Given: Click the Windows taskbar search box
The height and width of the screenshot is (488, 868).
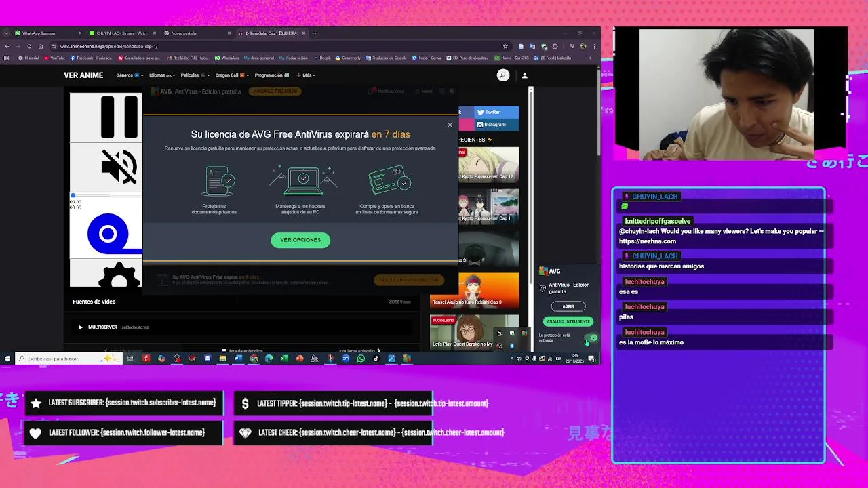Looking at the screenshot, I should 68,359.
